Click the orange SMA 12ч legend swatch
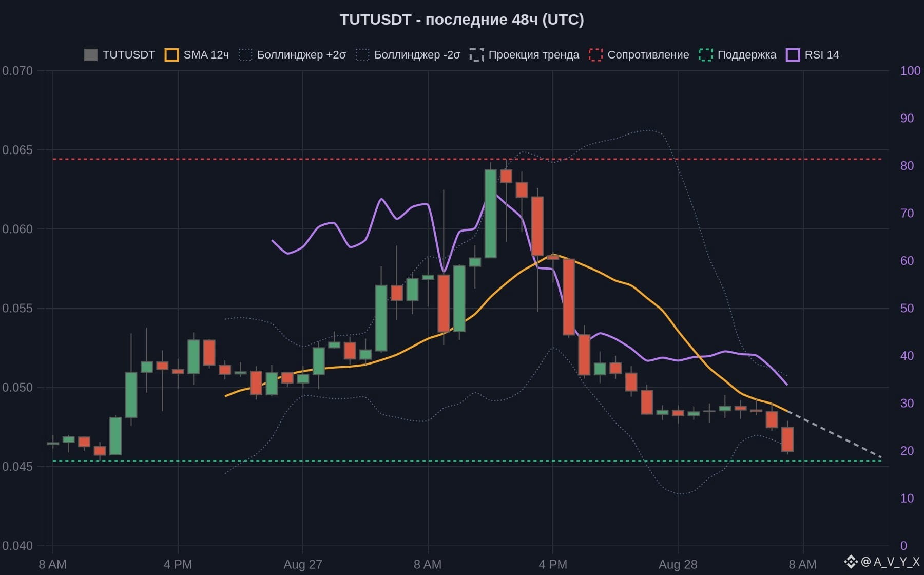Image resolution: width=924 pixels, height=575 pixels. [171, 55]
